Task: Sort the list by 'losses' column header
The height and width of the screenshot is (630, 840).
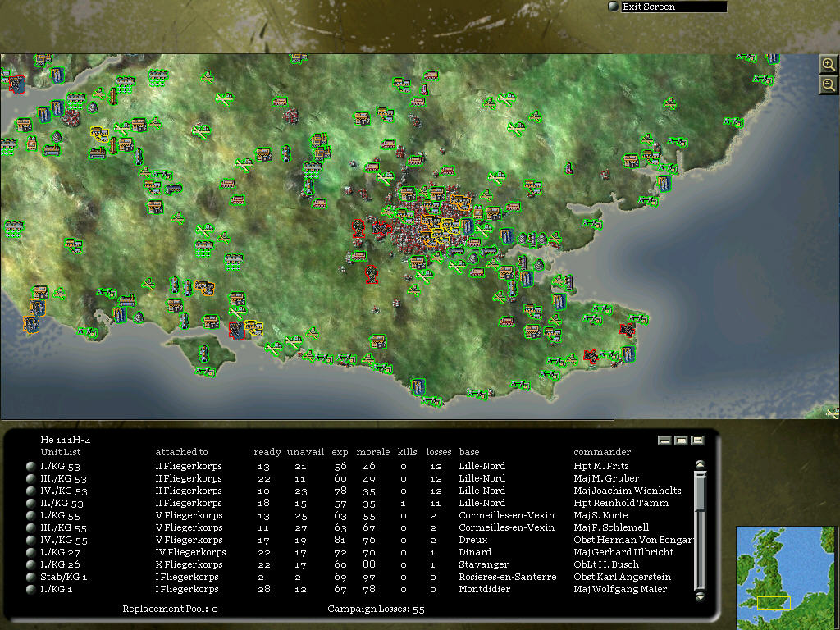Action: click(439, 452)
